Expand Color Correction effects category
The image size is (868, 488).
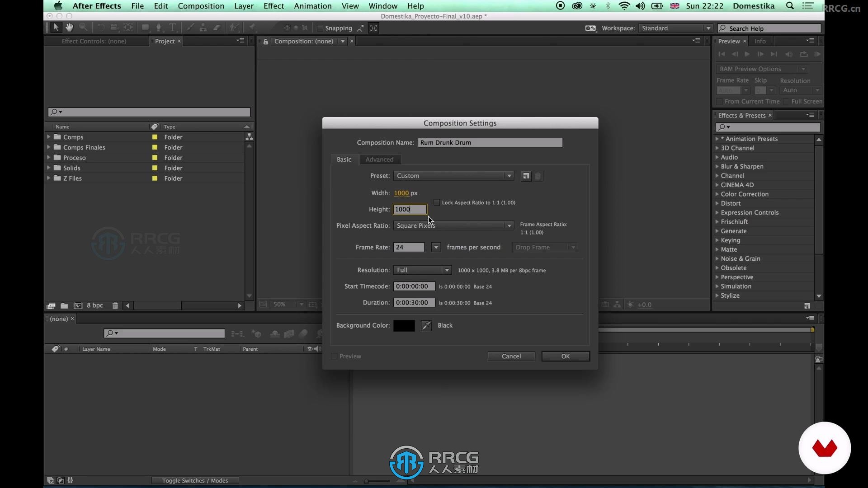click(x=717, y=194)
